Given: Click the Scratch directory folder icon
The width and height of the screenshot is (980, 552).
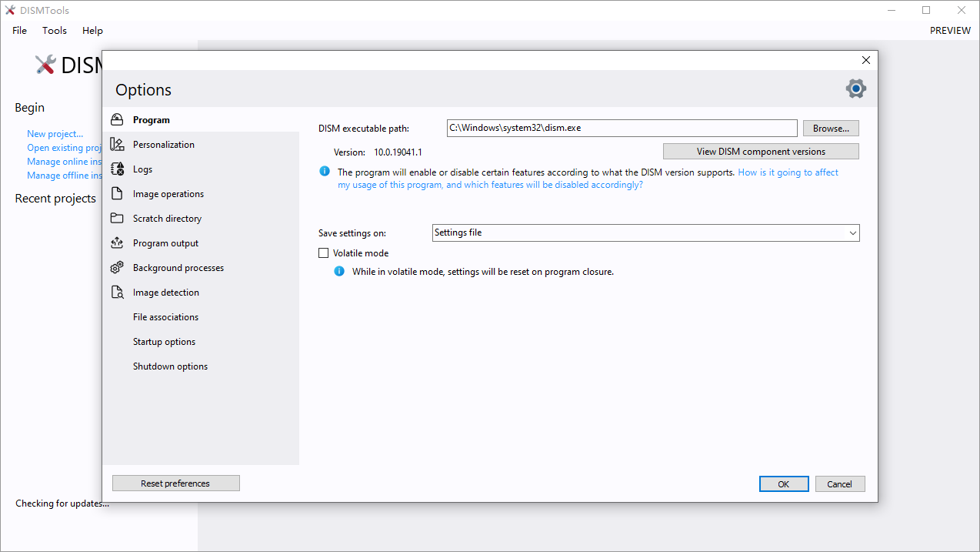Looking at the screenshot, I should tap(117, 219).
